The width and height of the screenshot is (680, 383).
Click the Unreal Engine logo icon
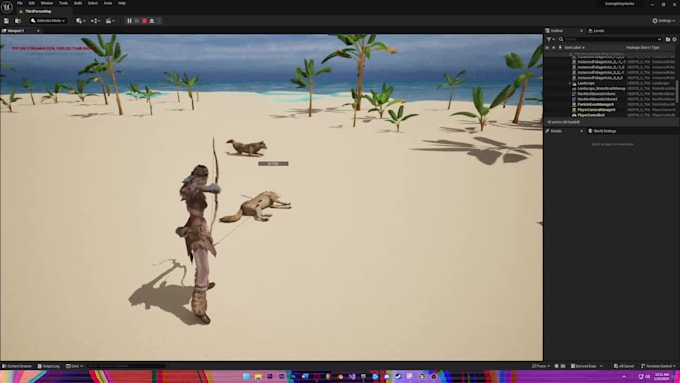tap(7, 7)
